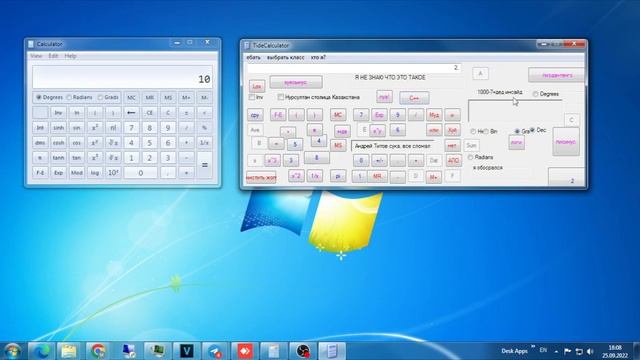
Task: Click the Mod button in Calculator
Action: (x=77, y=173)
